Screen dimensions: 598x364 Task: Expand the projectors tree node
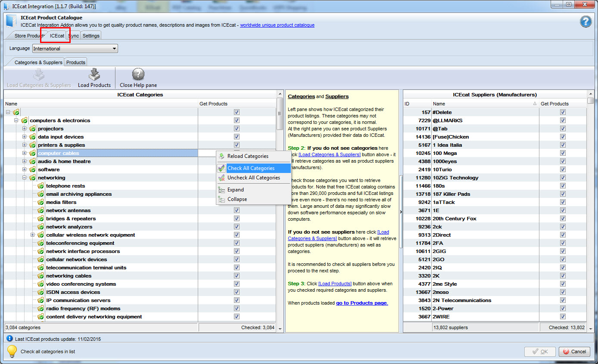coord(25,129)
